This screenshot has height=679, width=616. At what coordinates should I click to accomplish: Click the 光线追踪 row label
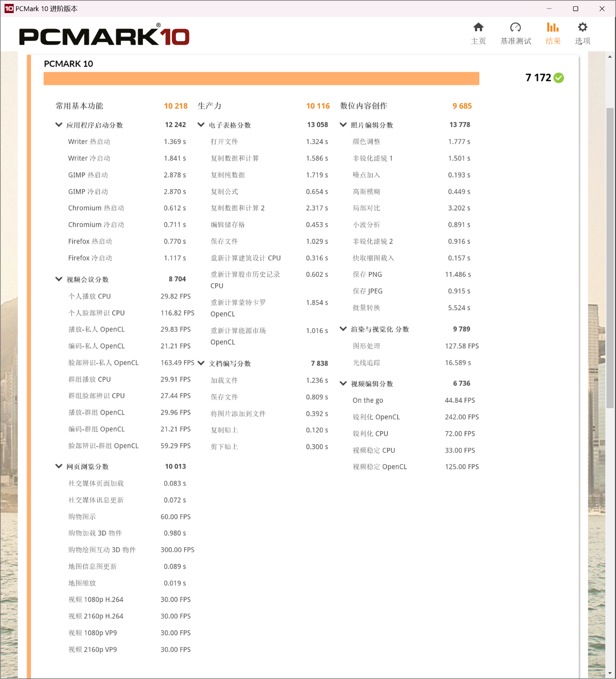pos(366,363)
